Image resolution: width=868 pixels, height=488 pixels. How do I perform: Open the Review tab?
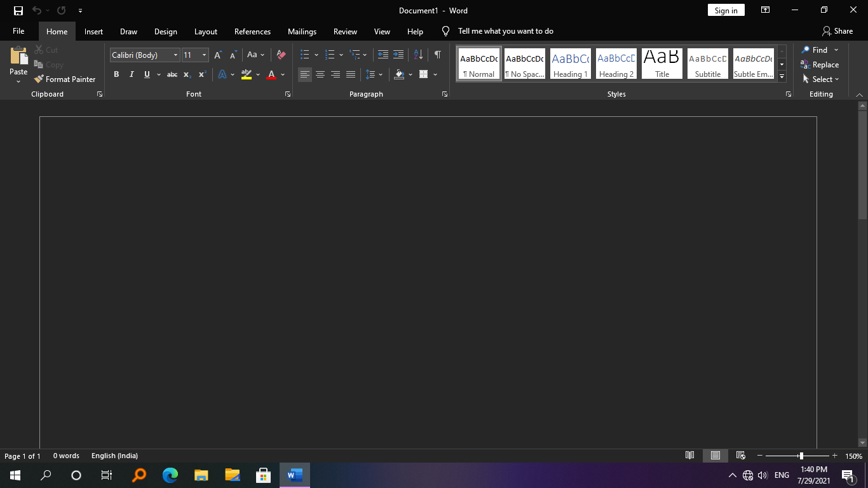coord(345,31)
